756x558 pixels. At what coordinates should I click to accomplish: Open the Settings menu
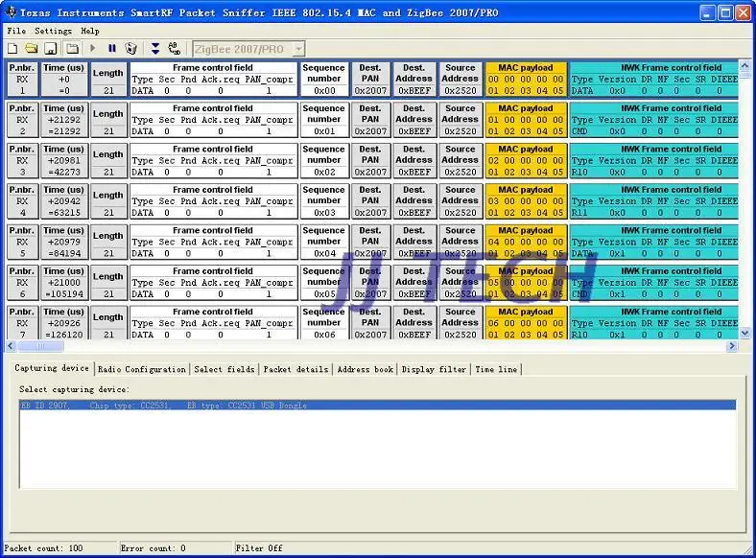click(53, 31)
